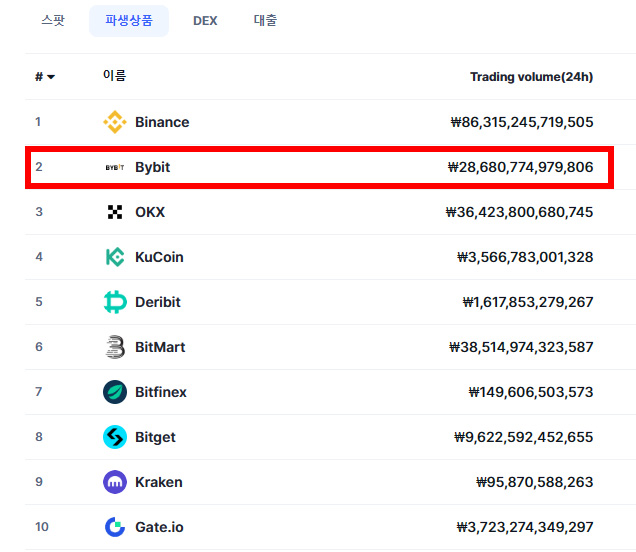Open the Bitget exchange link
The image size is (636, 552).
click(x=155, y=437)
